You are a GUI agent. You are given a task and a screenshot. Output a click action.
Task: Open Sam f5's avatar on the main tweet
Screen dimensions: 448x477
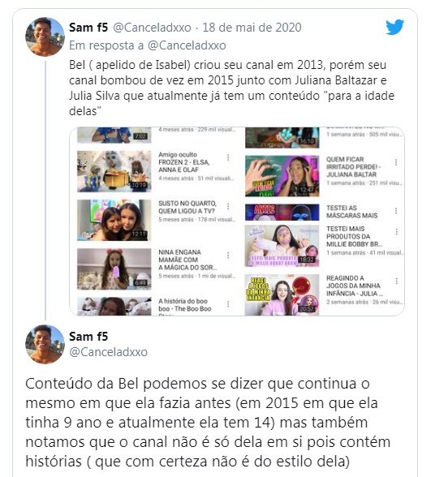click(x=45, y=344)
